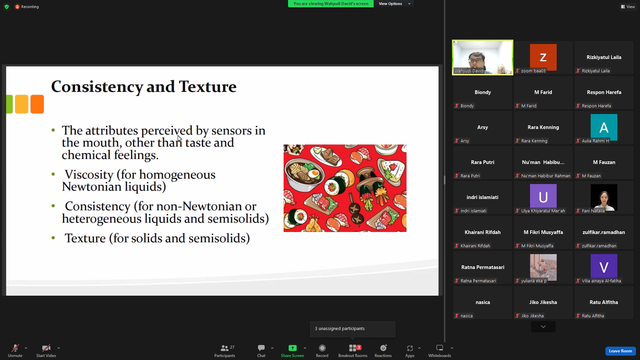Open audio options arrow next to Unmute
Screen dimensions: 640x360
(26, 348)
